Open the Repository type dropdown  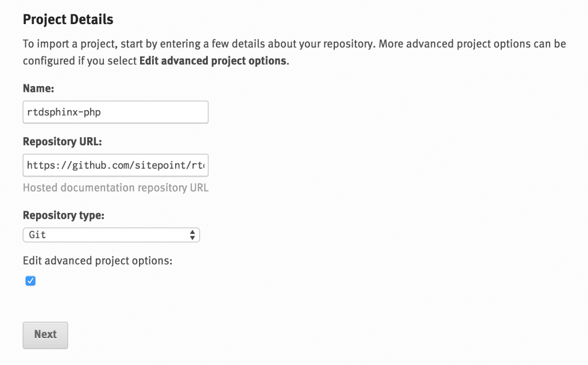[x=111, y=235]
